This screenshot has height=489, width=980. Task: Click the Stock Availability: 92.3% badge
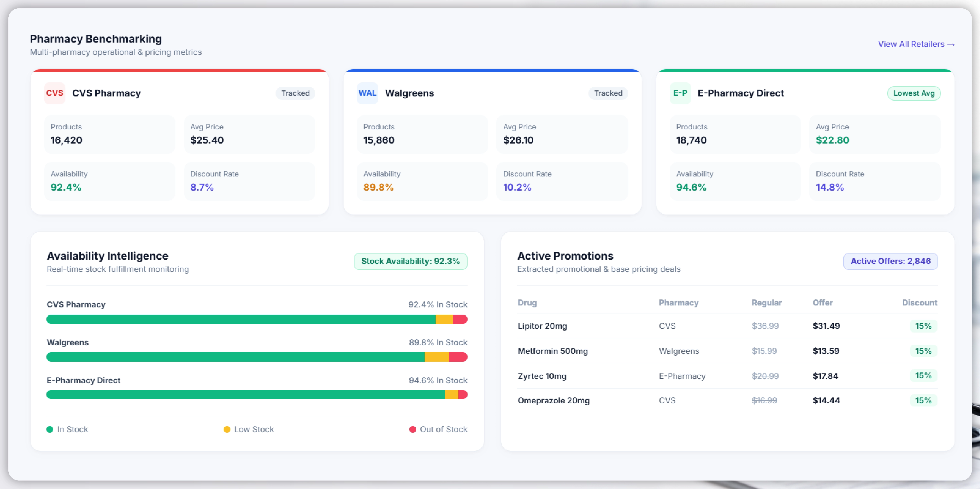(411, 261)
